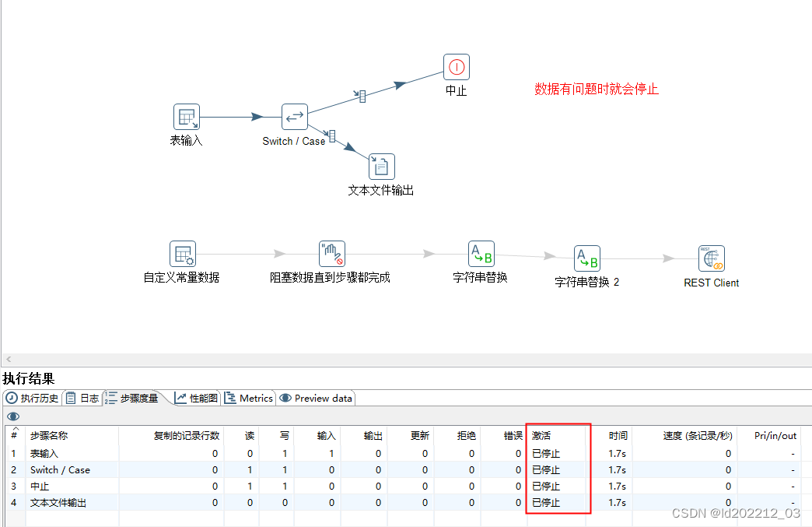
Task: Switch to the 步骤度量 tab
Action: 132,398
